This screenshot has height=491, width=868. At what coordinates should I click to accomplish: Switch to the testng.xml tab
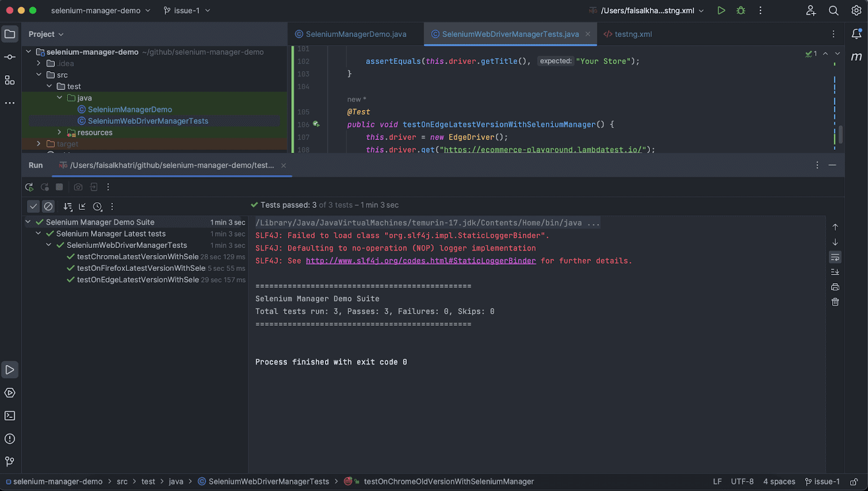click(633, 34)
